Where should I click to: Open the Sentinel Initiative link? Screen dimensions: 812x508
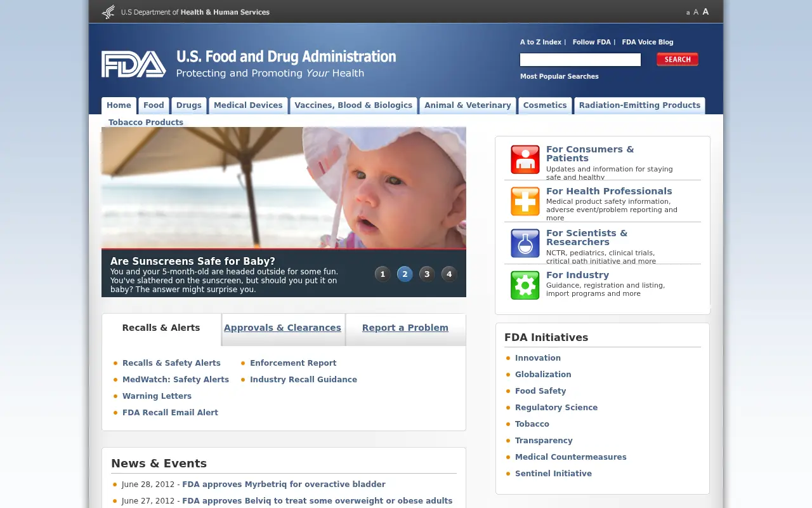click(553, 474)
